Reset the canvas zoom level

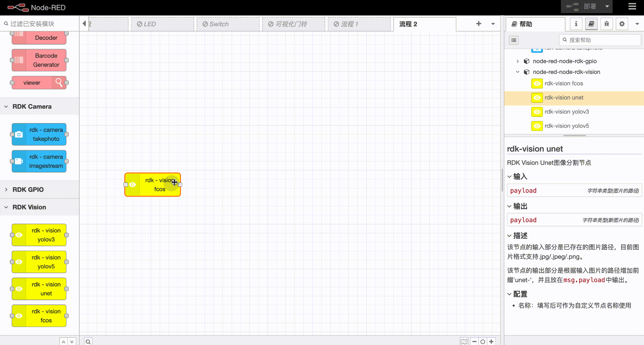(483, 341)
